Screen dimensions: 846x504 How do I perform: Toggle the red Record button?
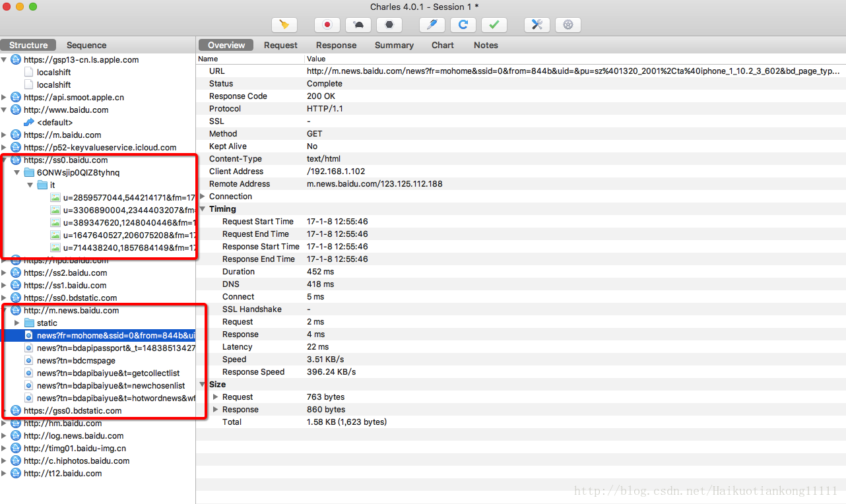coord(327,25)
